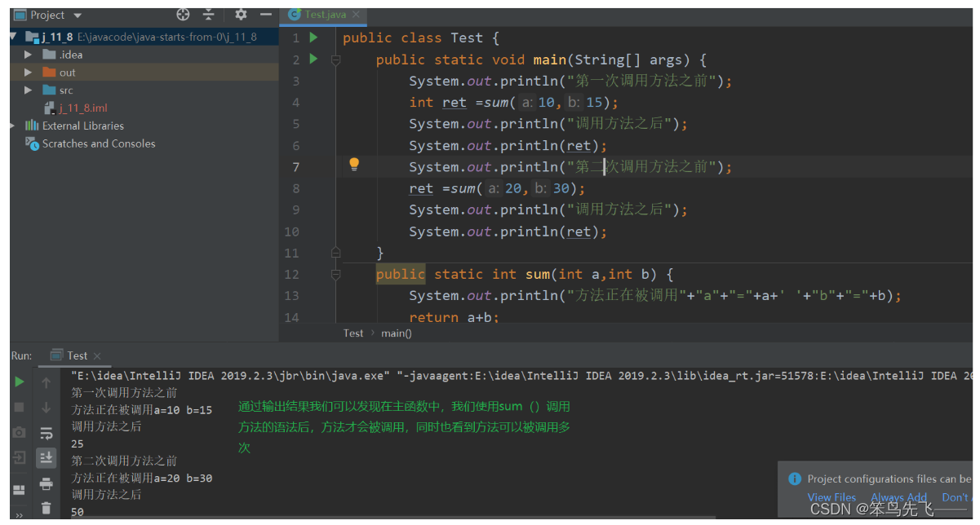980x525 pixels.
Task: Click Scratches and Consoles icon
Action: 32,143
